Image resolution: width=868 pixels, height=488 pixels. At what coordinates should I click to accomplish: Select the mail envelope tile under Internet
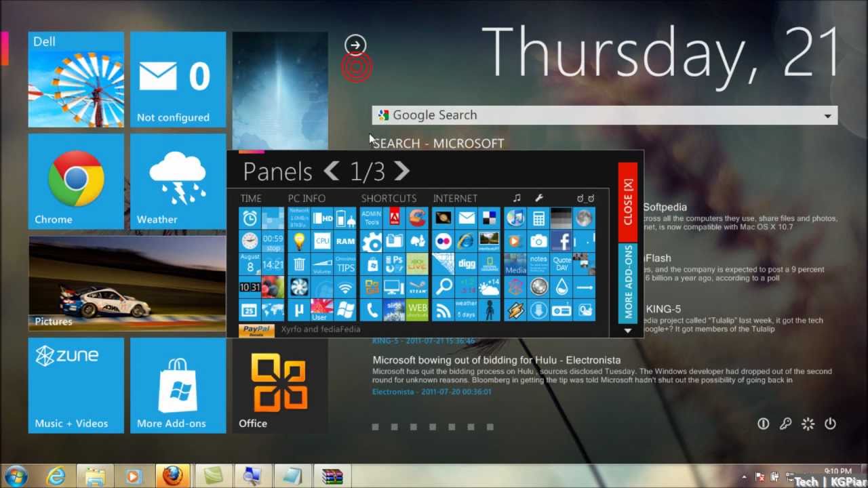click(467, 218)
